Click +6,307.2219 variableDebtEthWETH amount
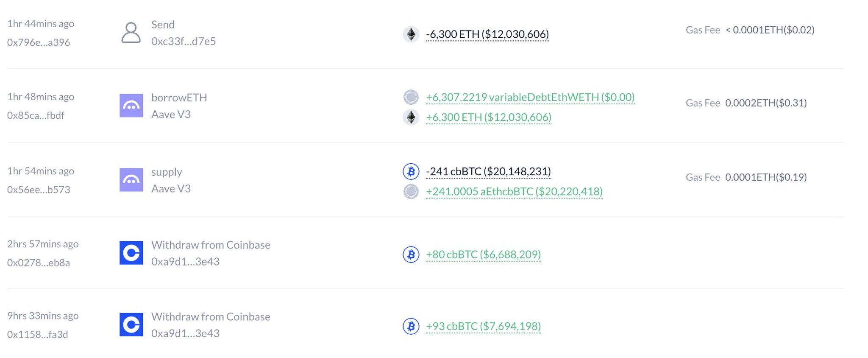The height and width of the screenshot is (358, 868). 530,97
